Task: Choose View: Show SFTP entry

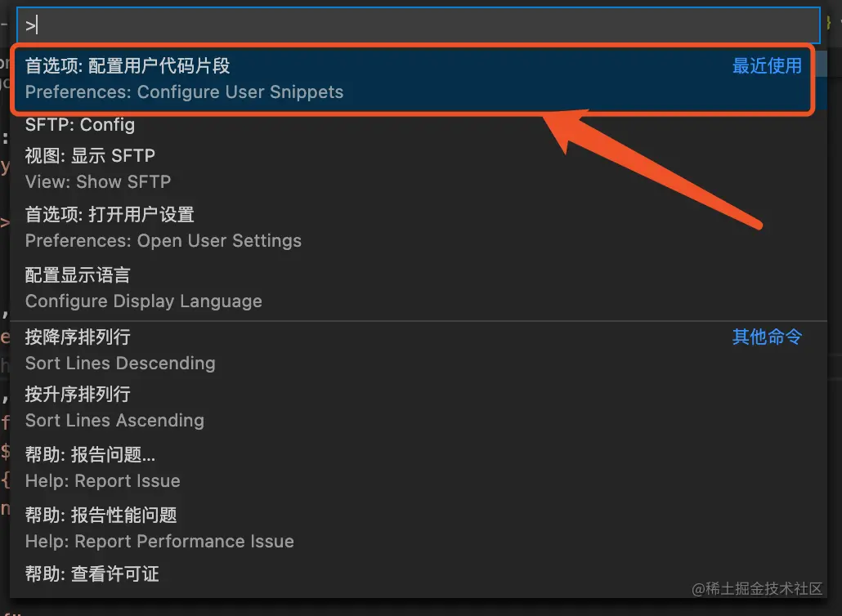Action: point(419,168)
